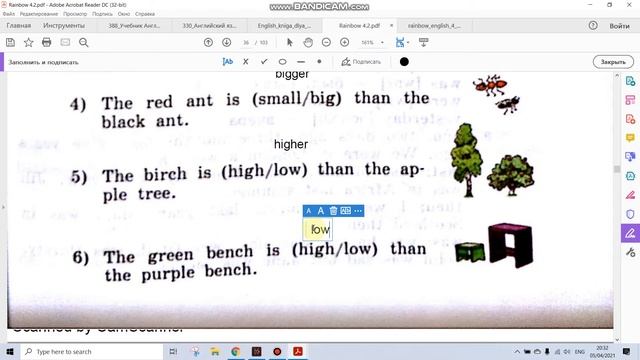This screenshot has height=360, width=640.
Task: Open the black color swatch picker
Action: (x=404, y=62)
